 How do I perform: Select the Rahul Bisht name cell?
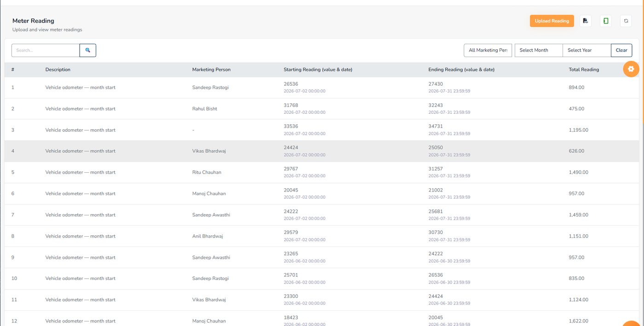[x=205, y=109]
